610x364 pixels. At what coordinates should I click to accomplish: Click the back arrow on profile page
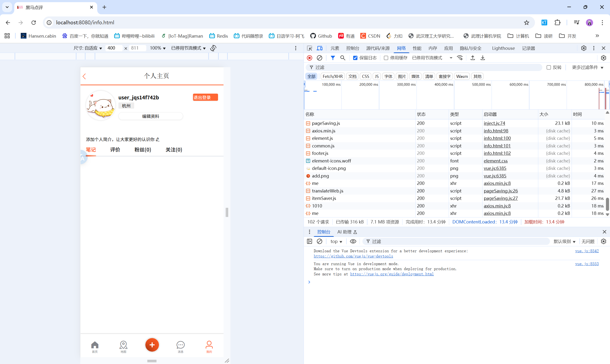click(84, 76)
